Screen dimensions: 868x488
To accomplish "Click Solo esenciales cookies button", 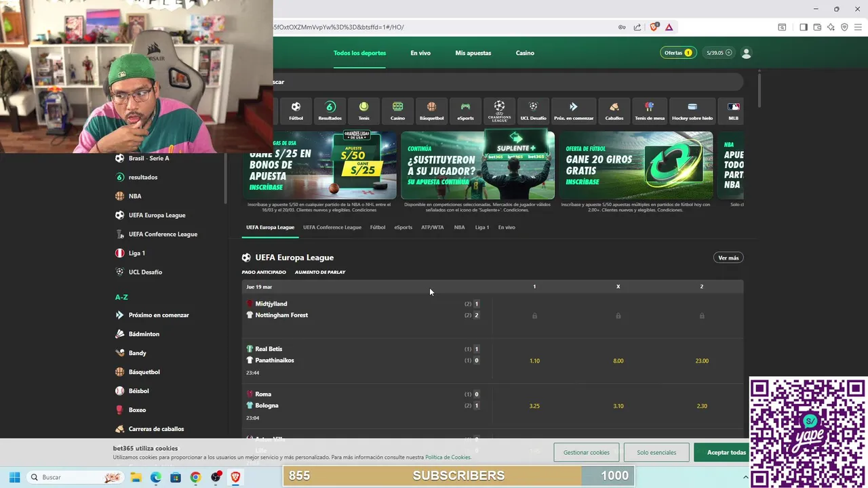I will 656,452.
